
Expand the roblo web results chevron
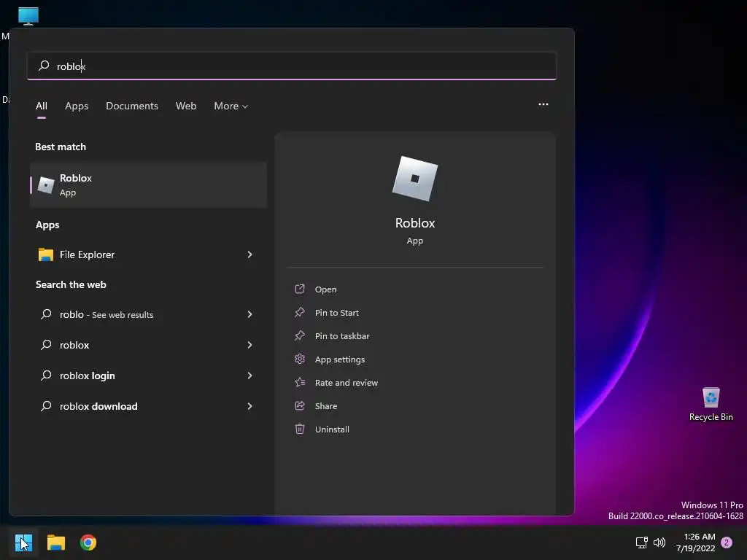249,314
